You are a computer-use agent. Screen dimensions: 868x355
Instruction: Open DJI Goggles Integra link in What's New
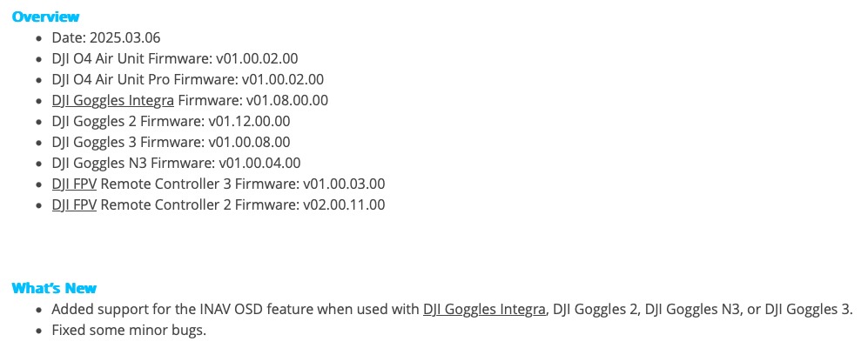point(484,309)
